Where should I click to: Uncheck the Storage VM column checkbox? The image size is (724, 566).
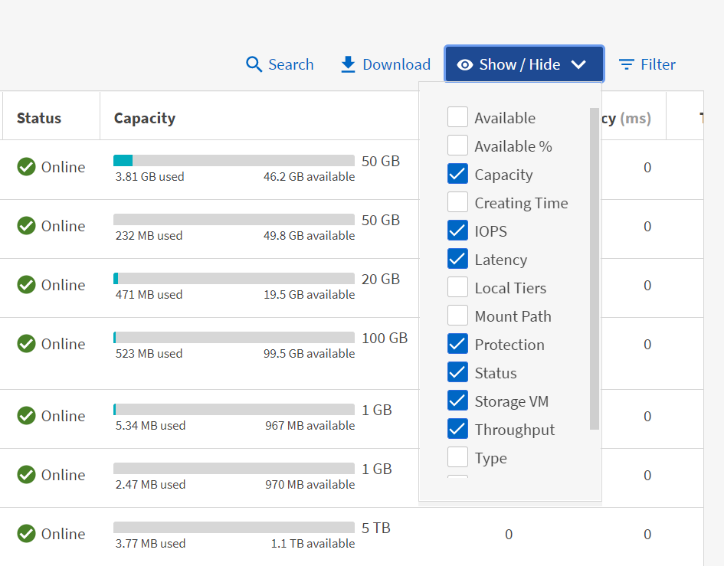[458, 400]
